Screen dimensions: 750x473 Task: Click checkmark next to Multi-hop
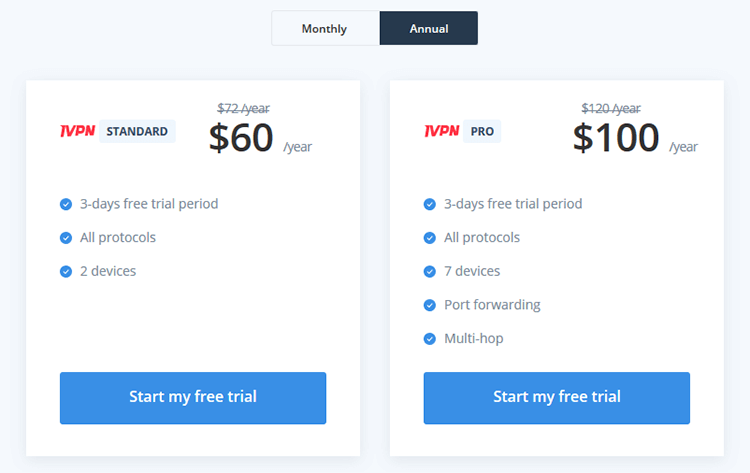click(430, 339)
